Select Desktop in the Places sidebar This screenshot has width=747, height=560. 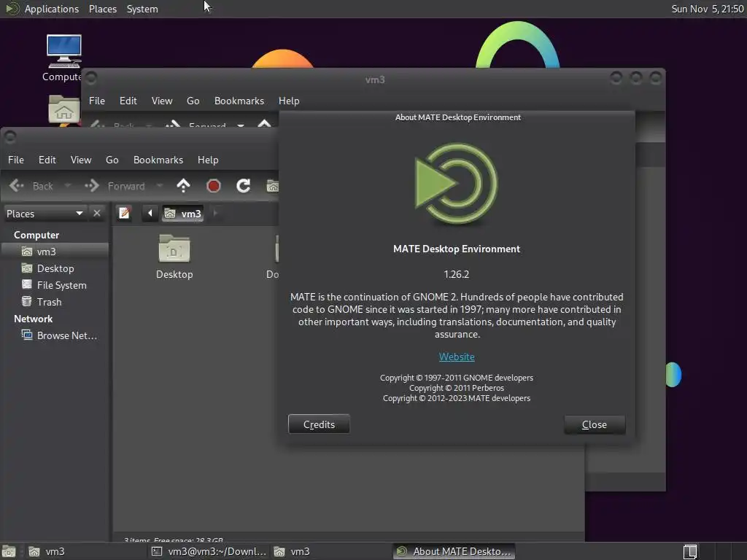pyautogui.click(x=55, y=268)
